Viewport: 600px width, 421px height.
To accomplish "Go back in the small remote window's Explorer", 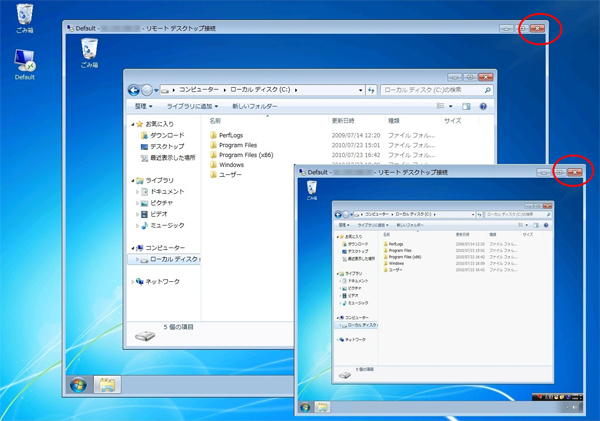I will pyautogui.click(x=338, y=214).
